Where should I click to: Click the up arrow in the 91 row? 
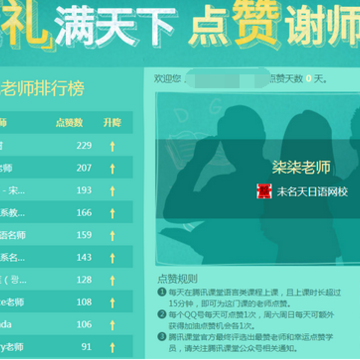tap(112, 347)
